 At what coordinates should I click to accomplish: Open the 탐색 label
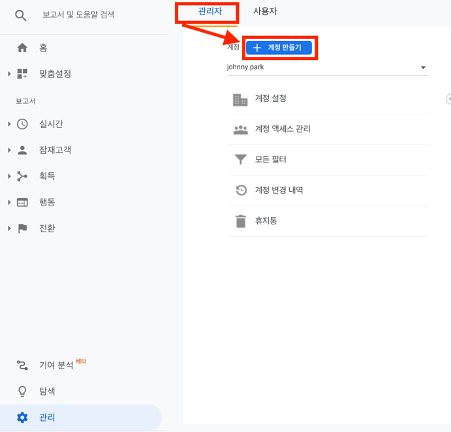point(47,391)
